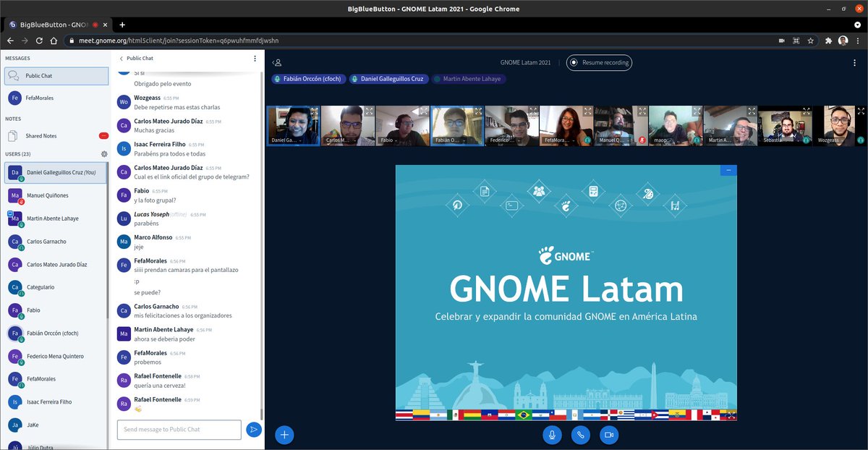Click message "mis felicitaciones a los organizadores"
This screenshot has height=450, width=868.
tap(182, 315)
